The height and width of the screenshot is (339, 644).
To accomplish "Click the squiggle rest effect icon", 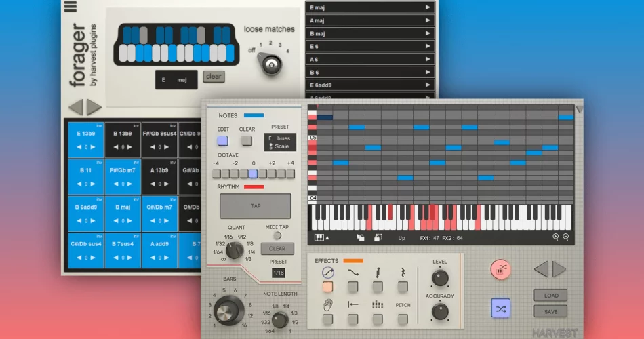I will pos(403,273).
